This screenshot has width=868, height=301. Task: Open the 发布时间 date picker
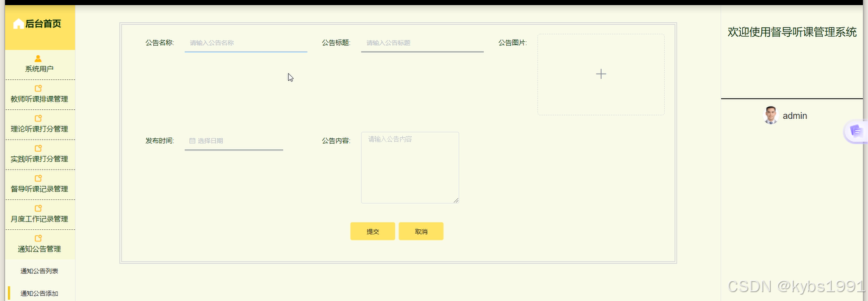[x=234, y=141]
